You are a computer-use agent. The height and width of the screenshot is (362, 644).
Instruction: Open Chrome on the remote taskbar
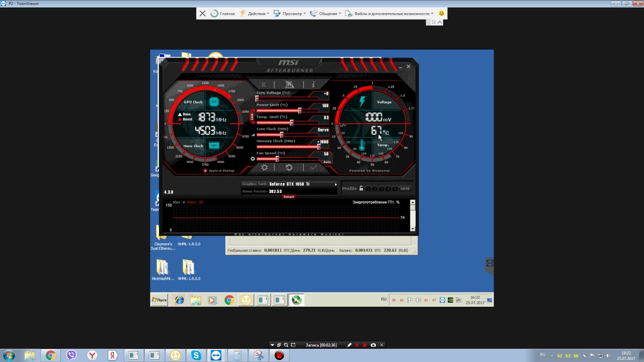click(229, 300)
